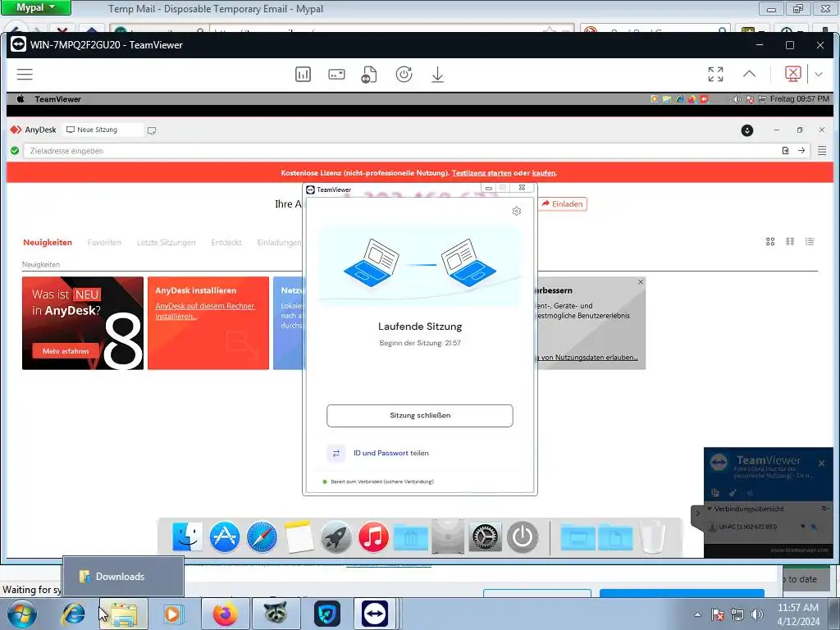
Task: Click the AnyDesk 'Einladen' button
Action: pyautogui.click(x=562, y=204)
